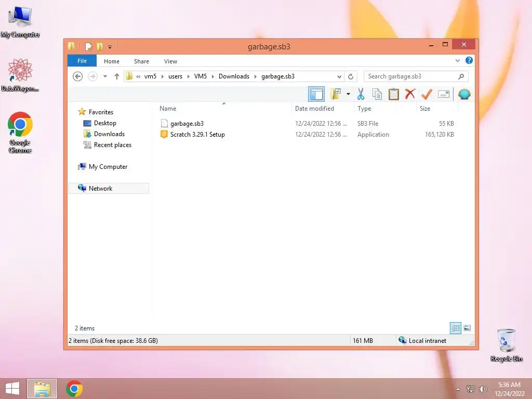The height and width of the screenshot is (399, 532).
Task: Select the garbage.sb3 file
Action: [187, 124]
